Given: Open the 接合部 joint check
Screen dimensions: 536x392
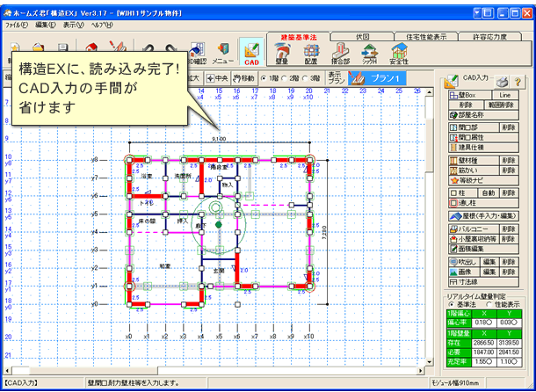Looking at the screenshot, I should [340, 54].
